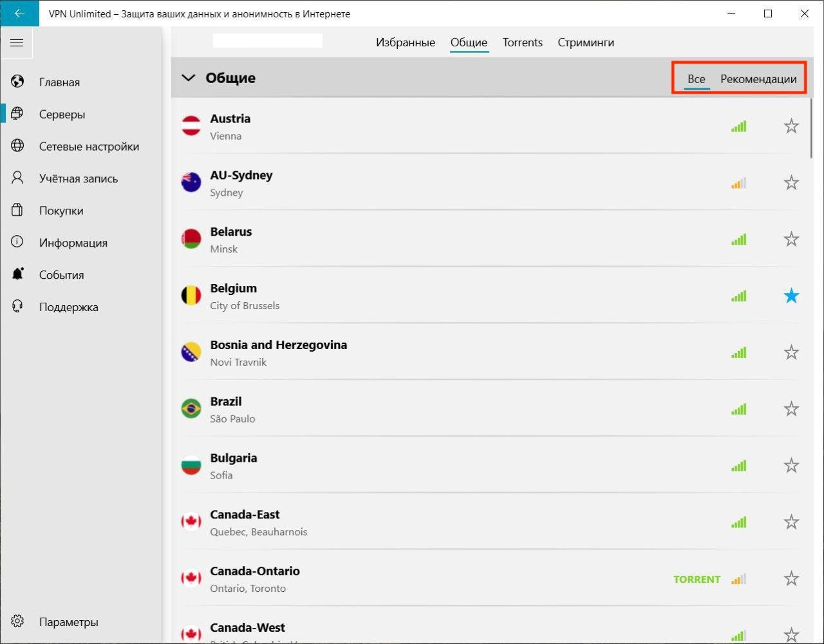Open Поддержка via headset icon
This screenshot has width=824, height=644.
click(17, 307)
